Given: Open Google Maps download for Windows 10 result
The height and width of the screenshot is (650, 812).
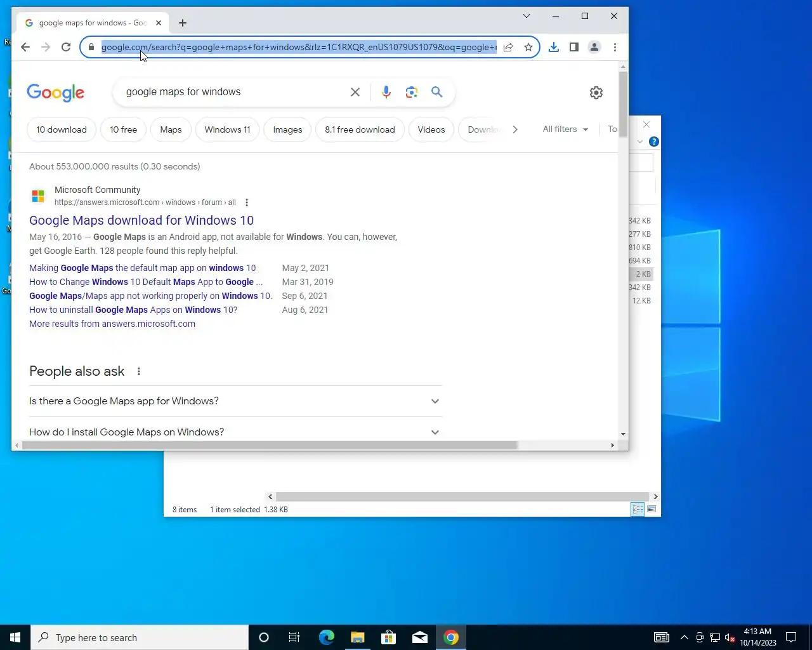Looking at the screenshot, I should pyautogui.click(x=141, y=220).
